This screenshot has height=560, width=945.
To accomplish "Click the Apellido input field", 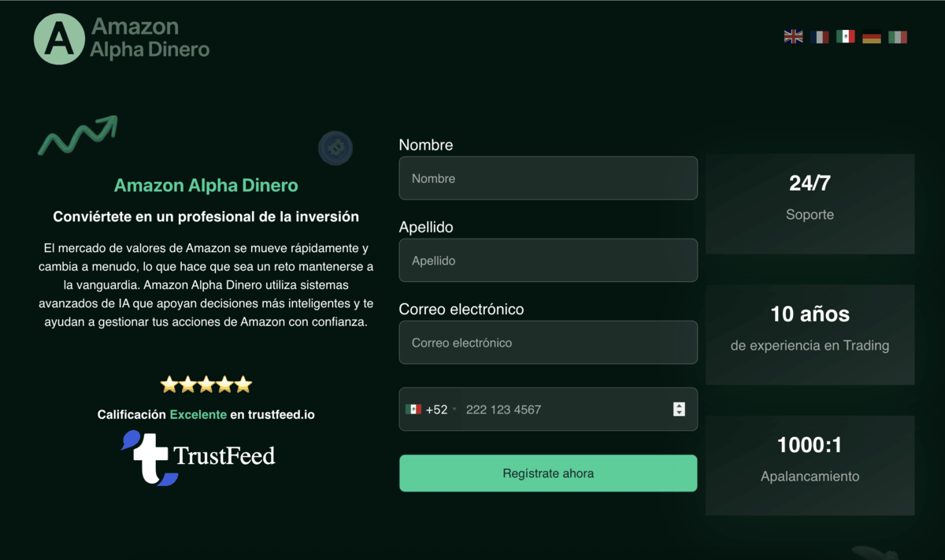I will (x=548, y=260).
